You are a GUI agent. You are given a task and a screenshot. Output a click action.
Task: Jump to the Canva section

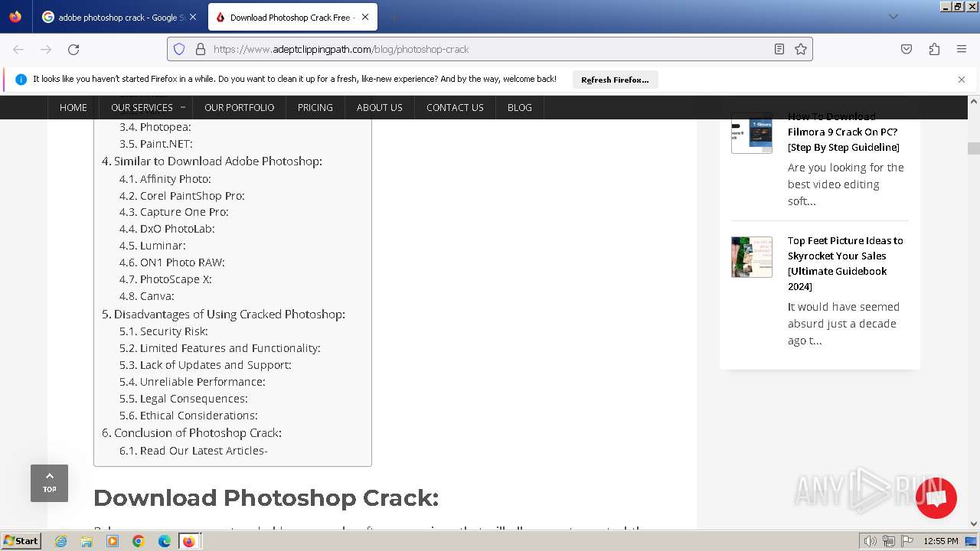(147, 296)
